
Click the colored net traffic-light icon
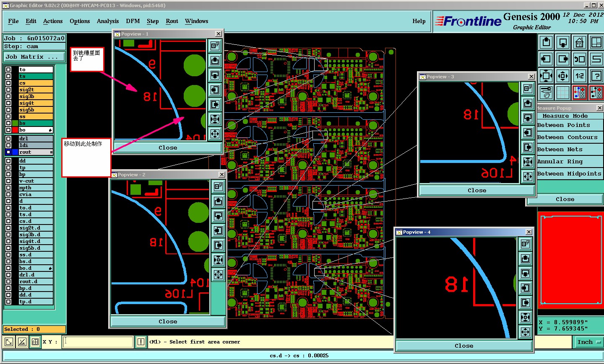[580, 93]
